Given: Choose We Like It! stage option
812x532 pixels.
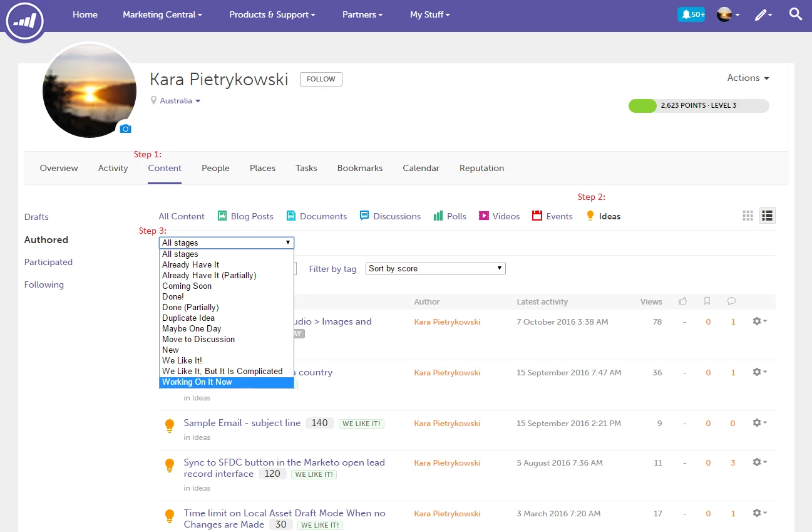Looking at the screenshot, I should click(227, 360).
